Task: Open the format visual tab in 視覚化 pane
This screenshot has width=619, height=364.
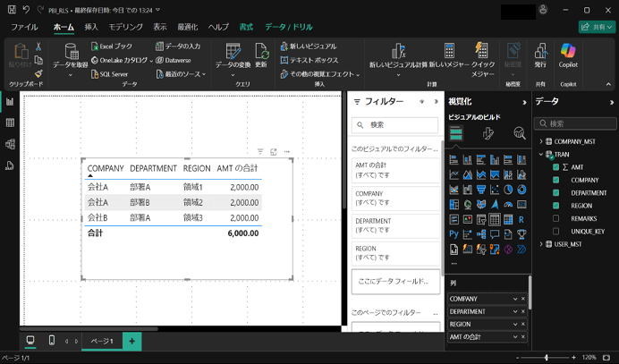Action: (488, 133)
